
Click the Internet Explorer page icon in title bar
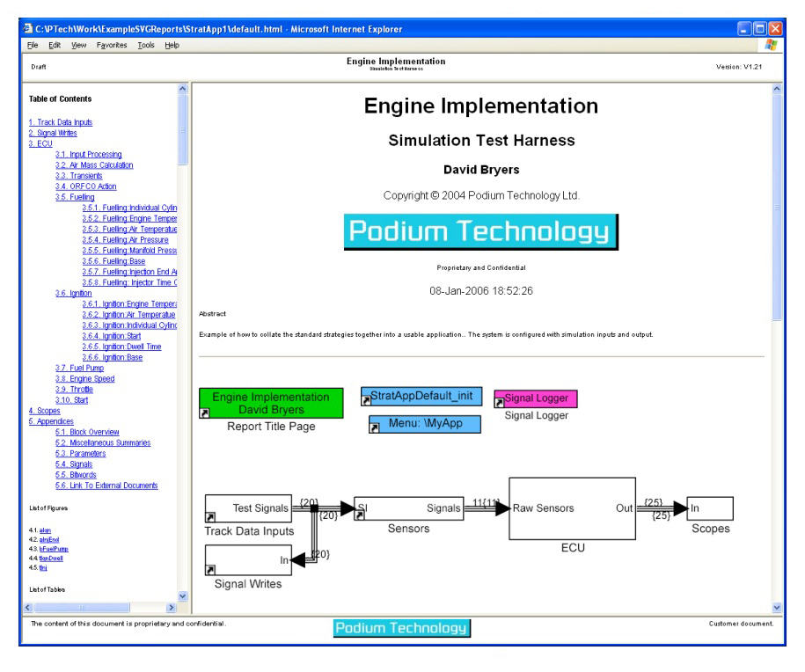28,29
